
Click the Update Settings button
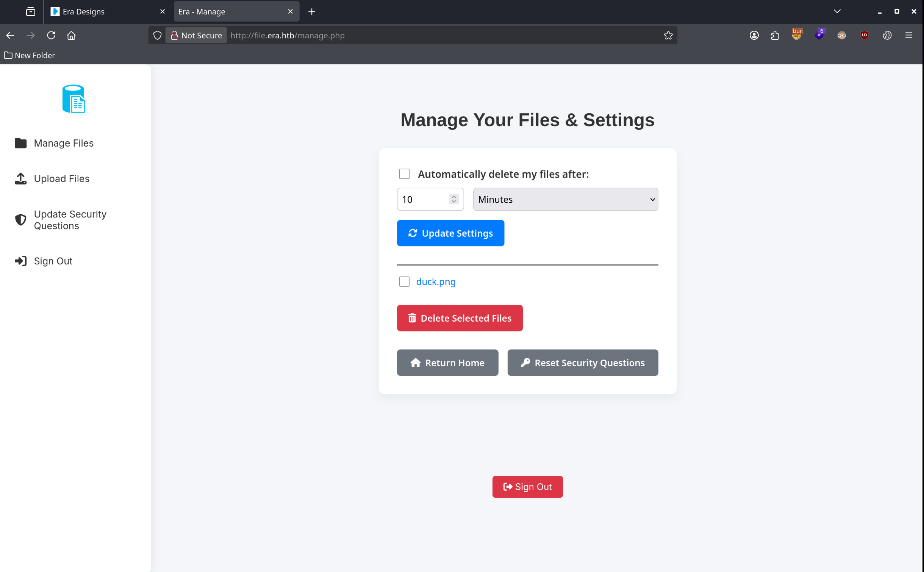coord(450,233)
